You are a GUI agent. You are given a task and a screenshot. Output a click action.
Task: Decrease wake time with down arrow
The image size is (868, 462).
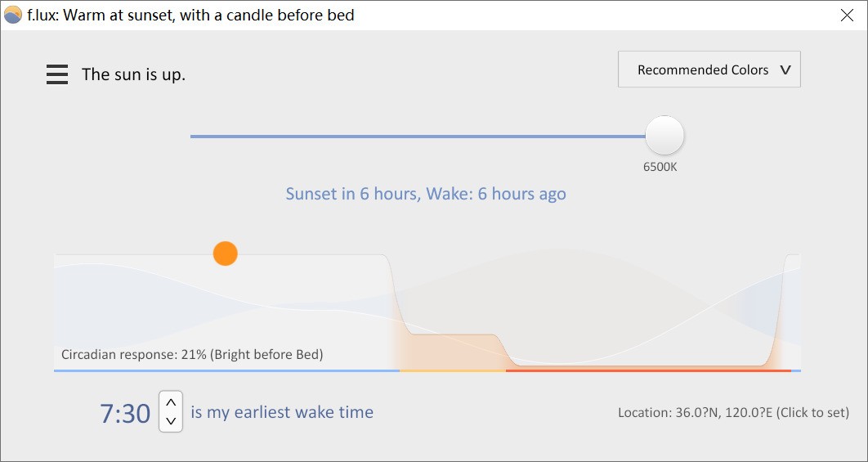click(171, 421)
